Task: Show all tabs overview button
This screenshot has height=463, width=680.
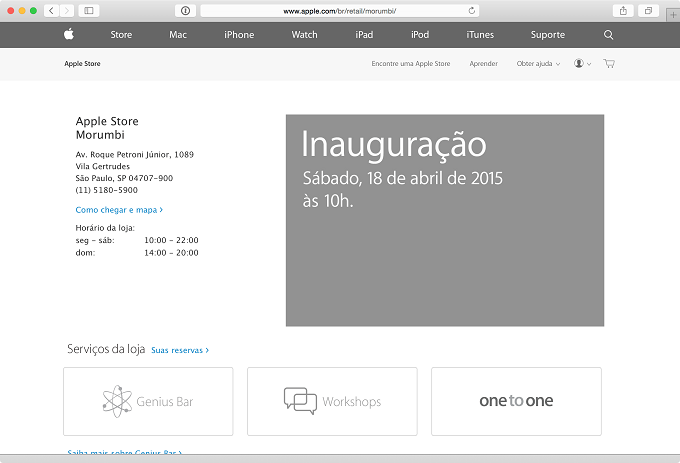Action: click(x=648, y=10)
